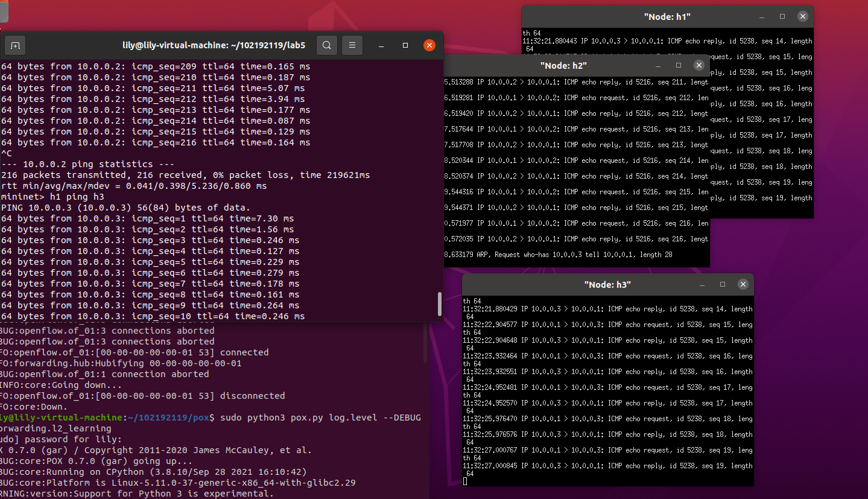868x499 pixels.
Task: Click the "--- 10.0.0.2 ping statistics ---" line
Action: [x=87, y=164]
